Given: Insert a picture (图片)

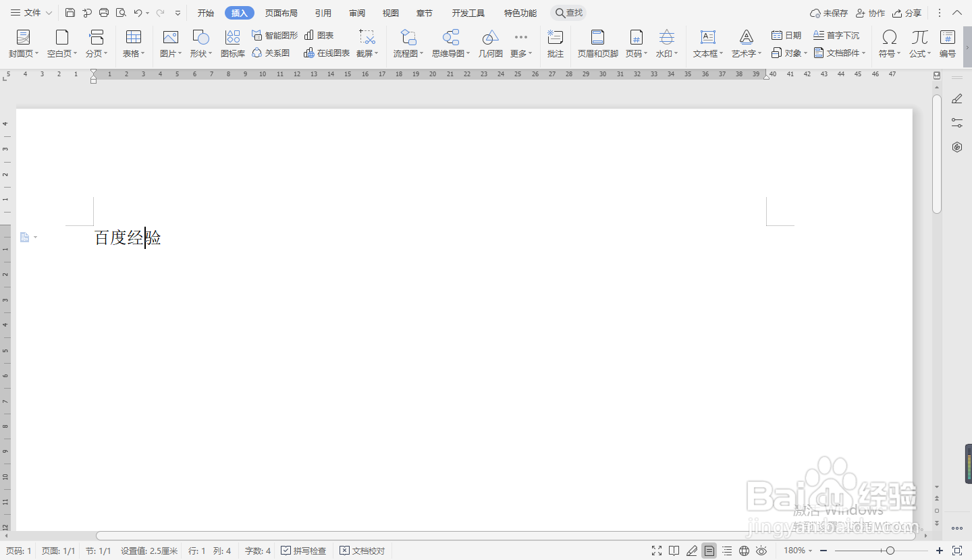Looking at the screenshot, I should pos(171,44).
